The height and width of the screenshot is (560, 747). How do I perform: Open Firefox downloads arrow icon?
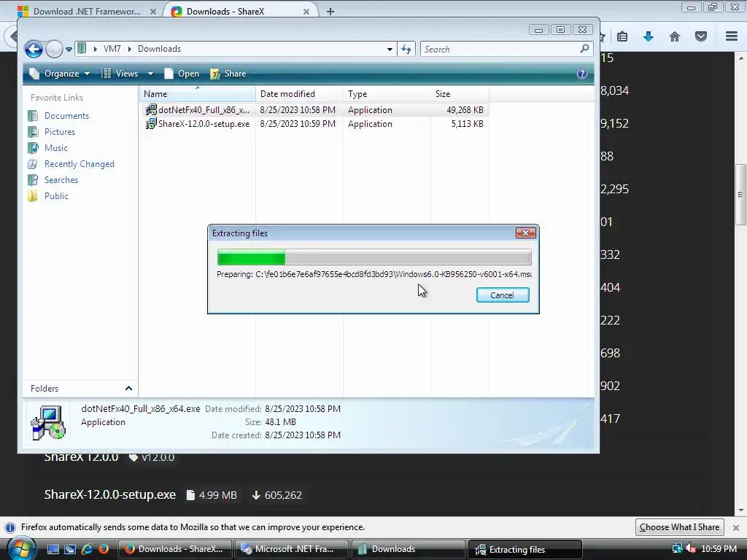tap(649, 36)
